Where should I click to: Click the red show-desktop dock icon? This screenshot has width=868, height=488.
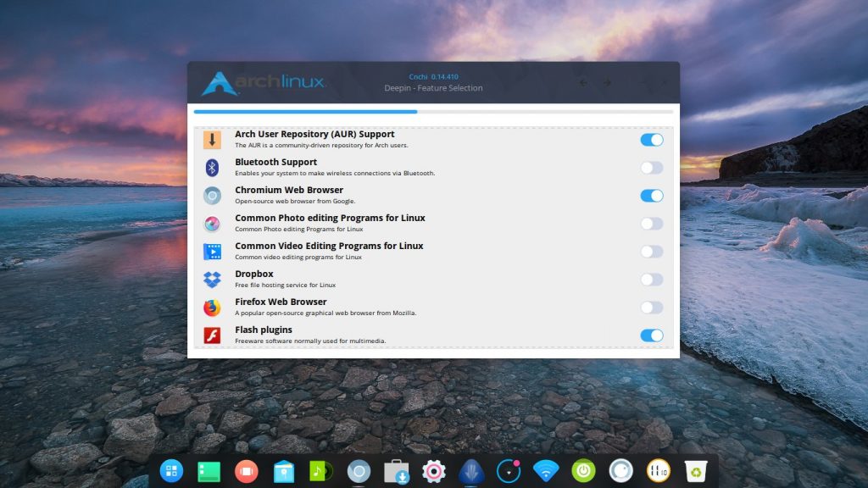click(247, 471)
